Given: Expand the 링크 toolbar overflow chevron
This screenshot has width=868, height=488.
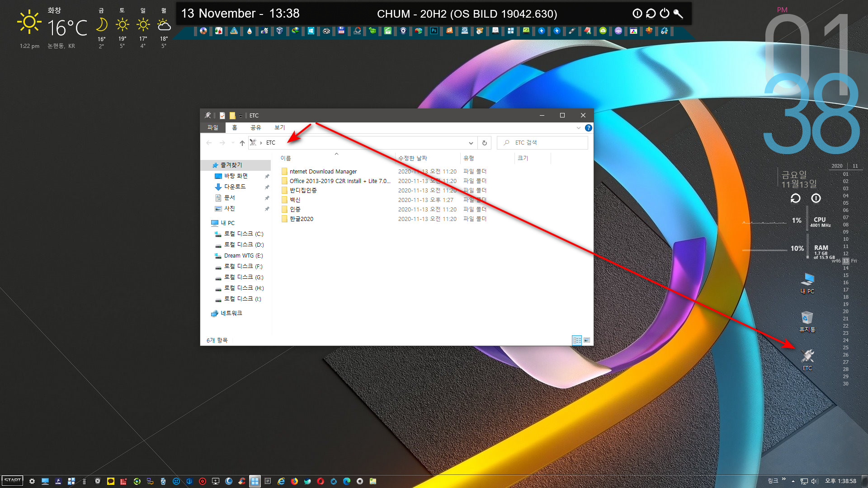Looking at the screenshot, I should 783,479.
